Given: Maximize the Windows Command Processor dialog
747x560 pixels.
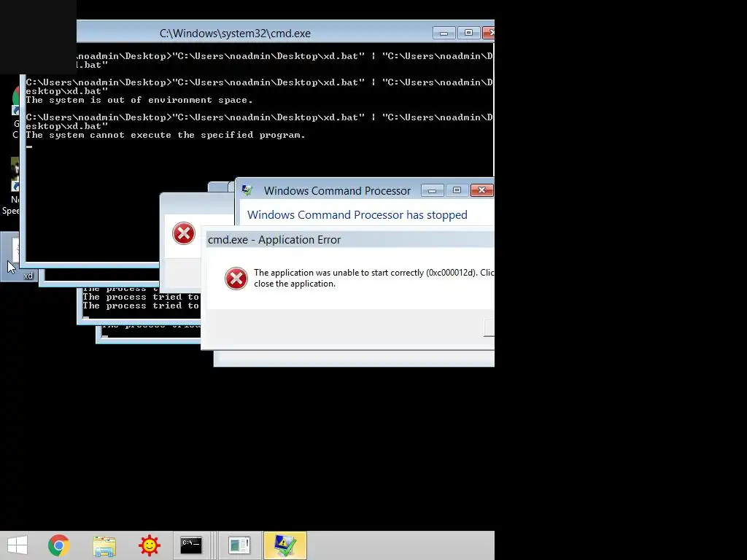Looking at the screenshot, I should coord(457,190).
